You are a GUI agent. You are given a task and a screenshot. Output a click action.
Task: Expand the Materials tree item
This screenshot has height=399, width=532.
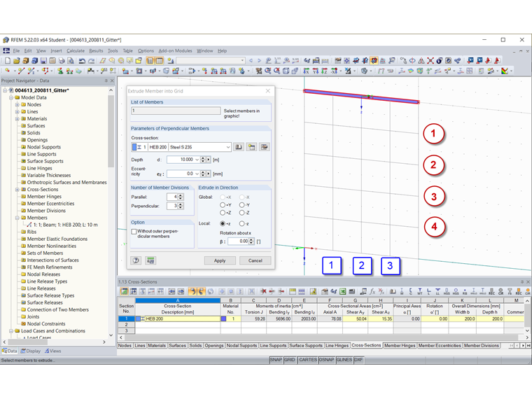(x=17, y=119)
